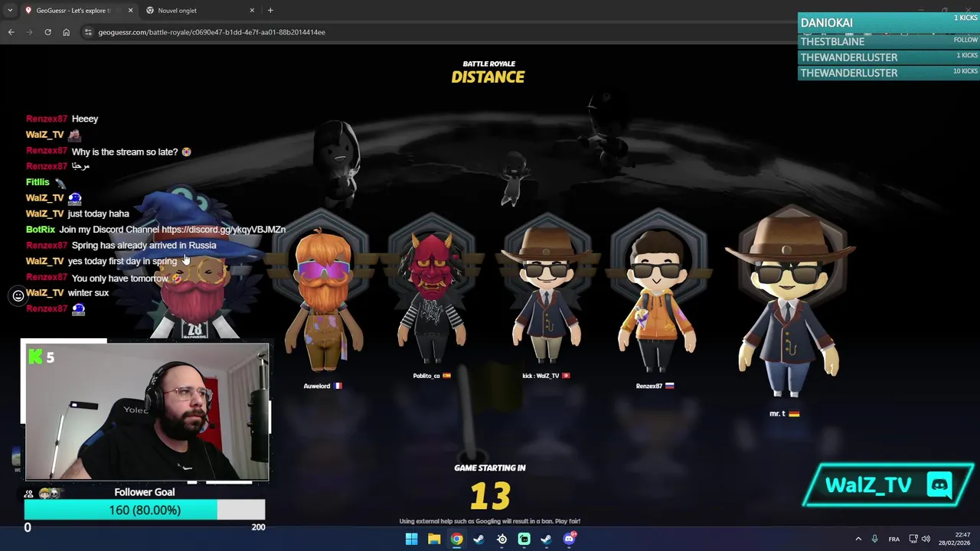
Task: Switch to the Nouvel onglet tab
Action: point(201,10)
